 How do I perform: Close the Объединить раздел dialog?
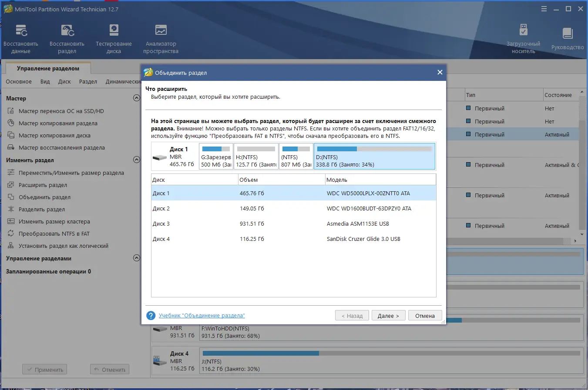tap(440, 72)
